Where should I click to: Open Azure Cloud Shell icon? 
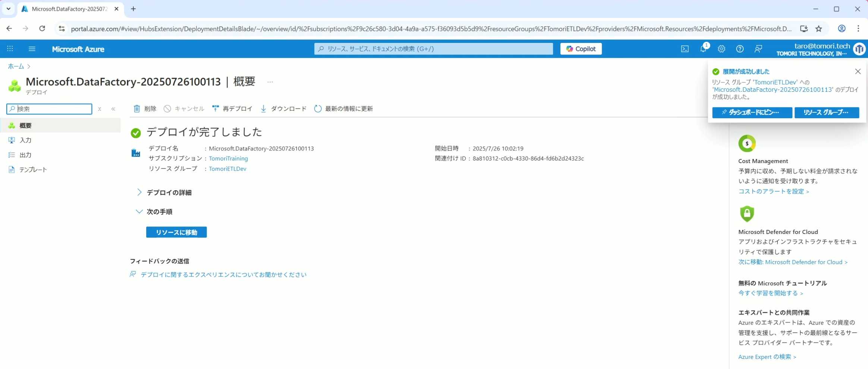tap(685, 49)
